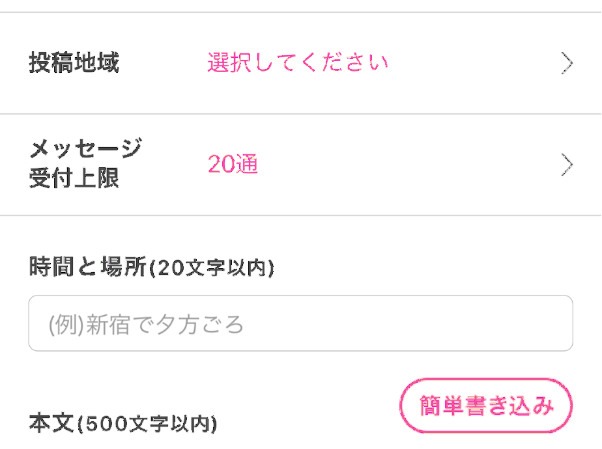Click the chevron arrow beside メッセージ受付上限
The width and height of the screenshot is (602, 449).
point(567,165)
